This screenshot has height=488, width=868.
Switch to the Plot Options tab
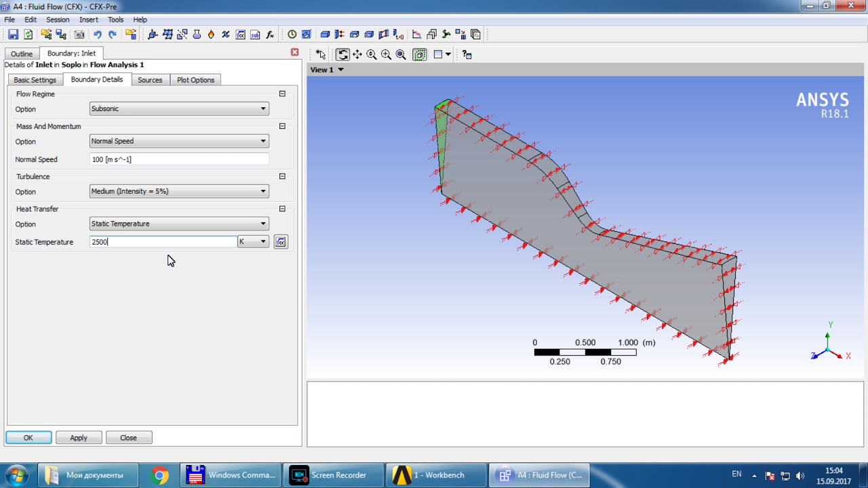tap(195, 80)
